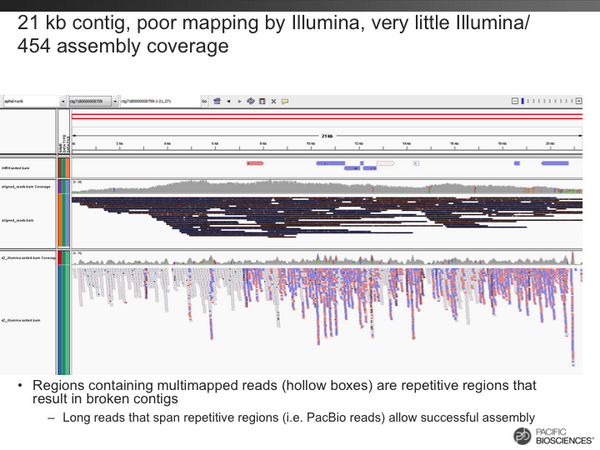The height and width of the screenshot is (450, 600).
Task: Click the locus coordinates input field
Action: [160, 101]
